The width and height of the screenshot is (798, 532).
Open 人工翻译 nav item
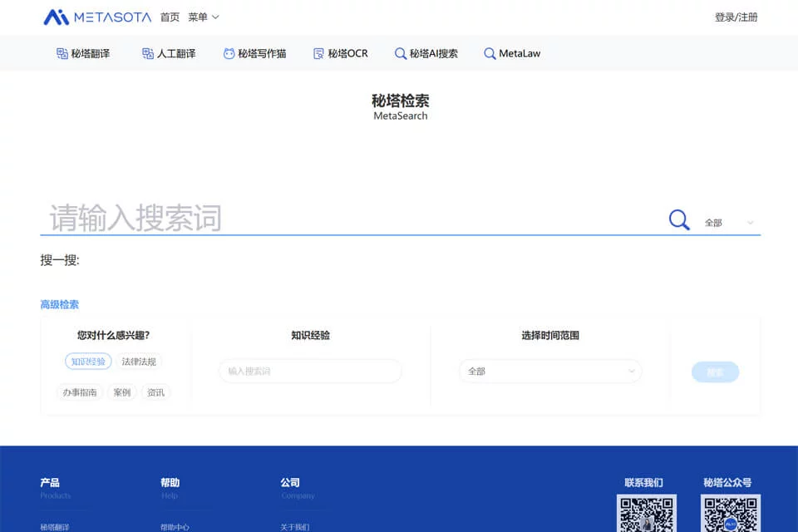coord(169,53)
